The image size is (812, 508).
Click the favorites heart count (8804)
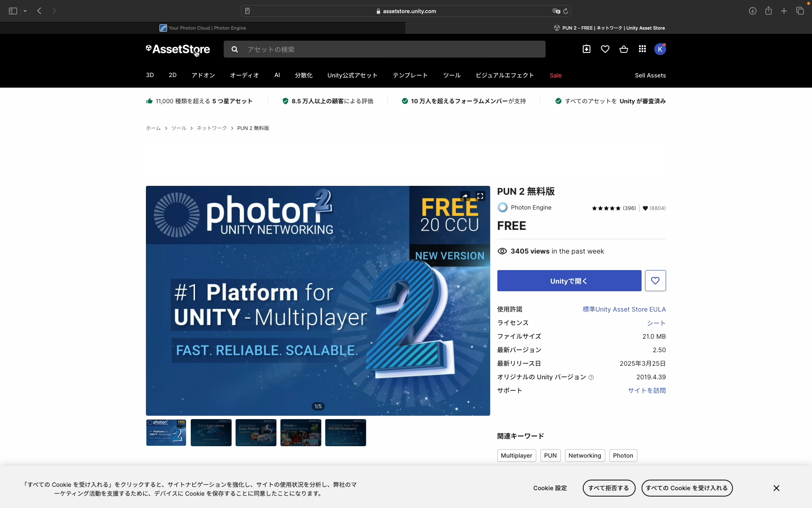tap(654, 208)
